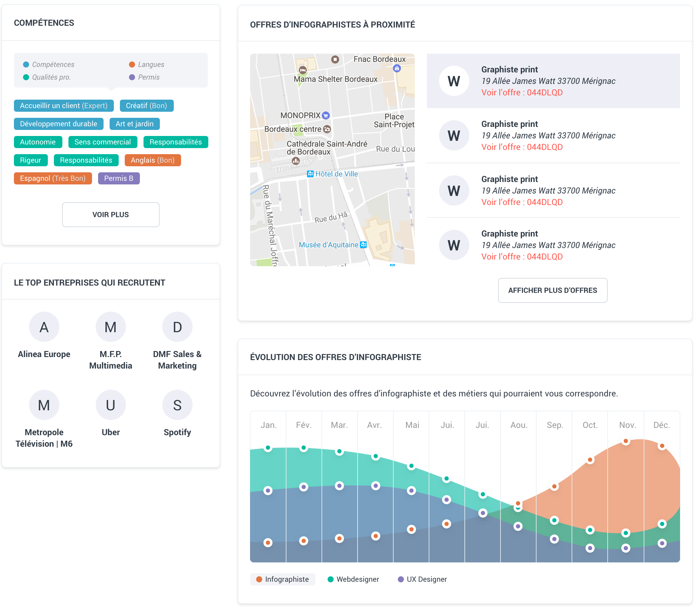The height and width of the screenshot is (609, 700).
Task: Select the Fnac Bordeaux map marker
Action: click(397, 68)
